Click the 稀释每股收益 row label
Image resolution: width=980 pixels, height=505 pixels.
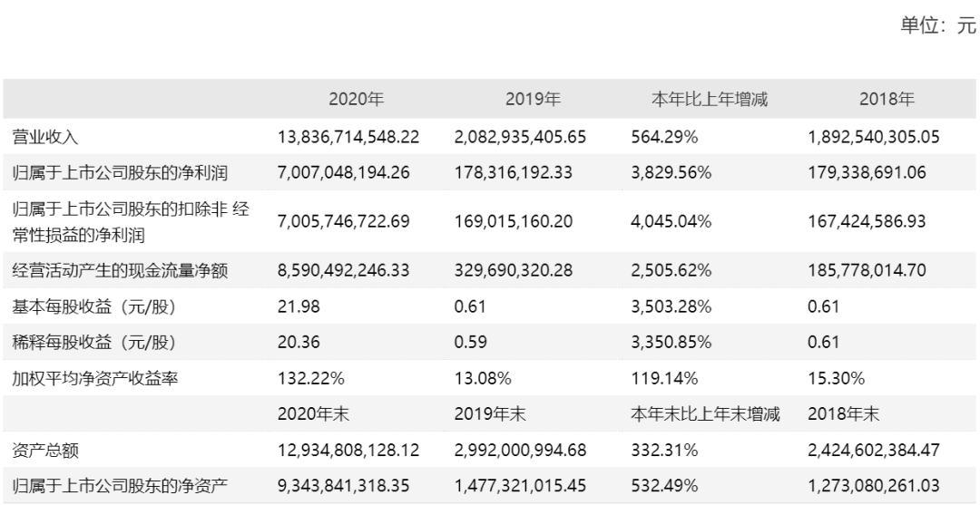point(92,343)
